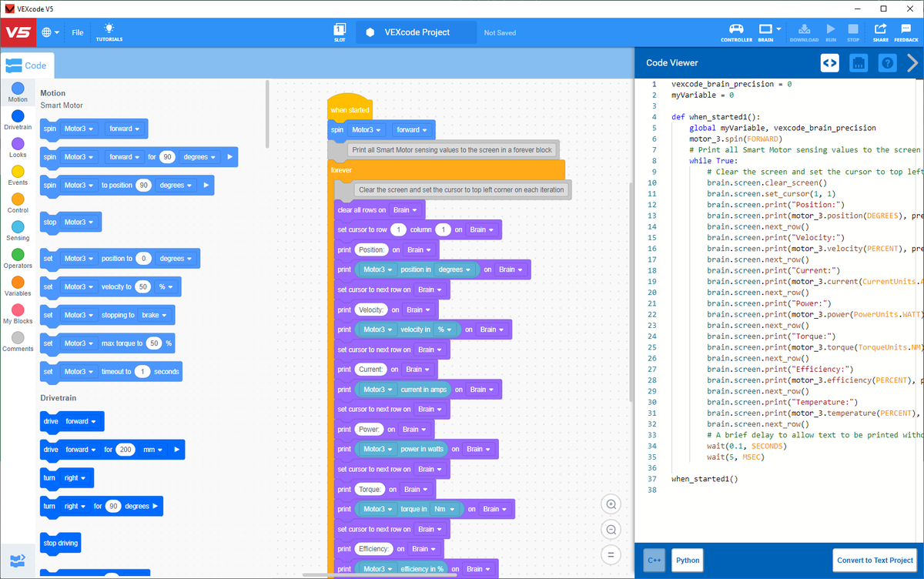
Task: Click the Convert to Text Project button
Action: click(875, 560)
